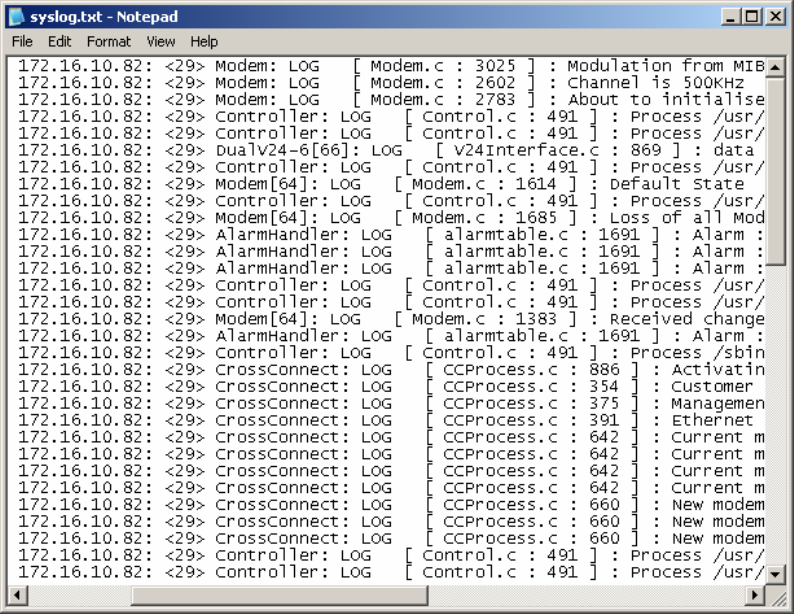Image resolution: width=794 pixels, height=614 pixels.
Task: Click the text 'Received change'
Action: [x=687, y=319]
